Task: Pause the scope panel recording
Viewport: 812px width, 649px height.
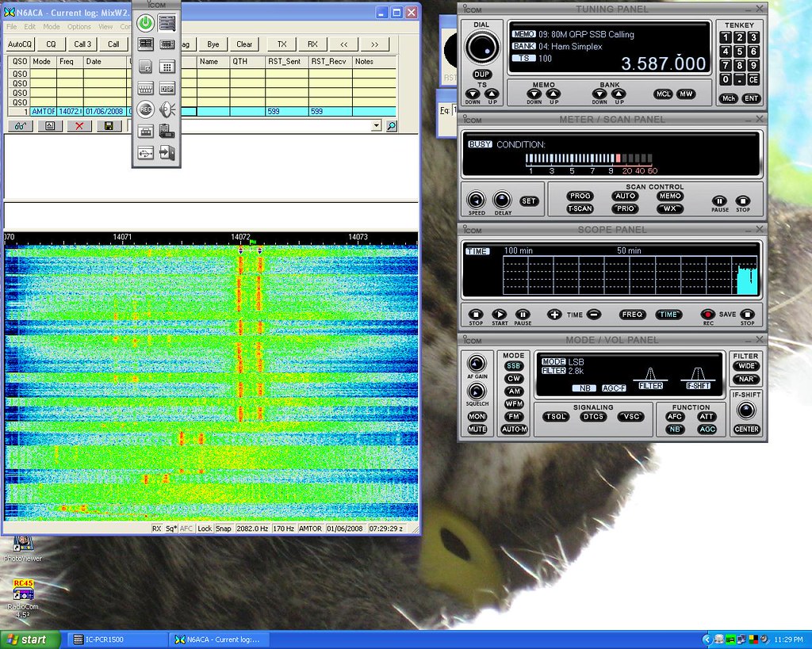Action: [x=523, y=314]
